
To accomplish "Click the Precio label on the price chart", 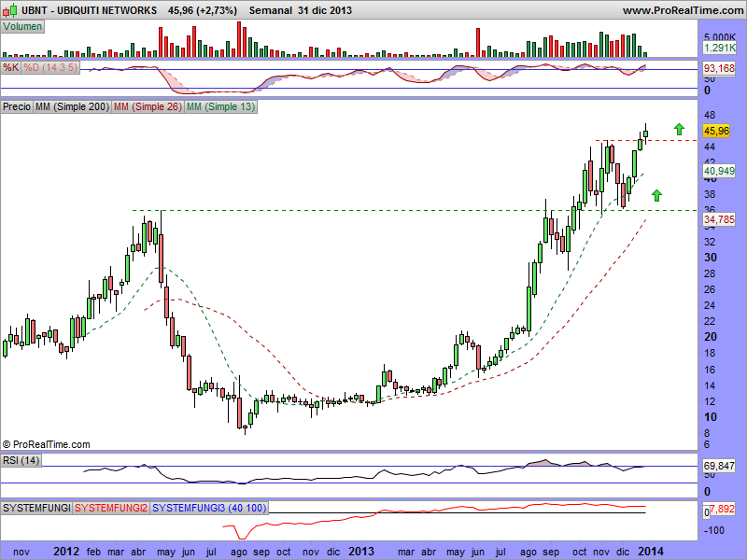I will [17, 106].
